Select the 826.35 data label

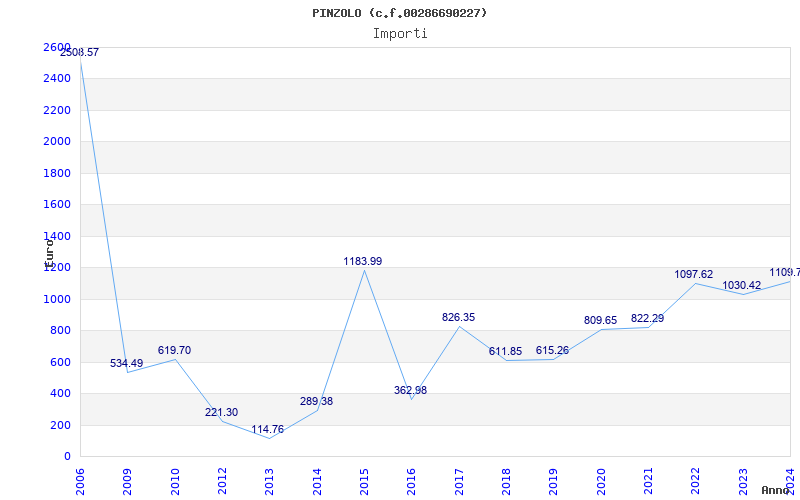(x=458, y=317)
